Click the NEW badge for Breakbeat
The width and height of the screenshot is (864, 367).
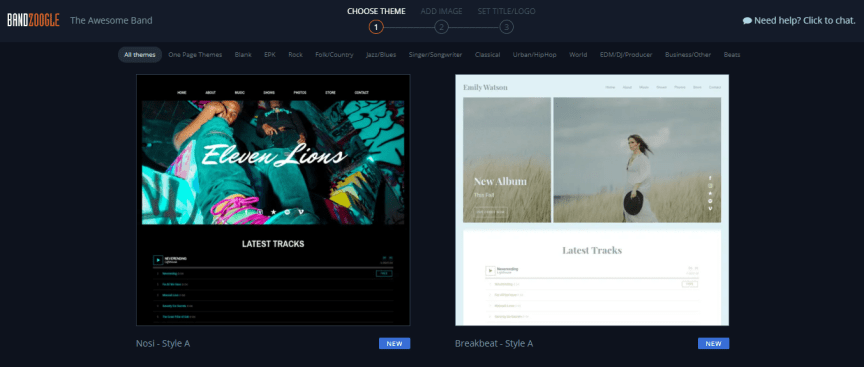click(713, 343)
